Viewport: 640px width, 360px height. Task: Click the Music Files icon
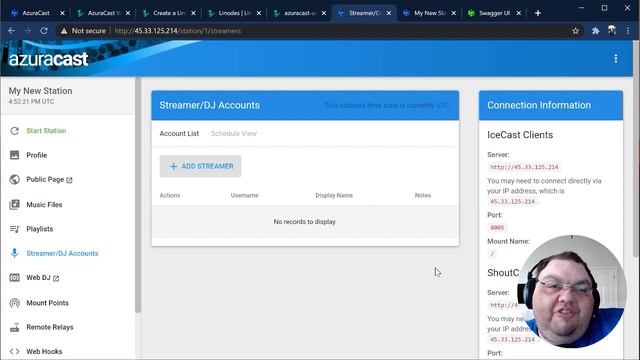pos(14,204)
